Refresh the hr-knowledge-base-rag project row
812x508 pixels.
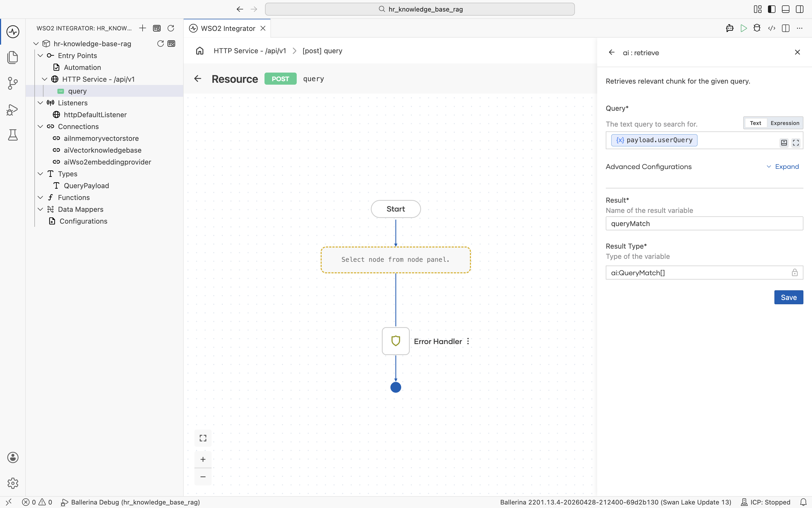click(x=160, y=44)
